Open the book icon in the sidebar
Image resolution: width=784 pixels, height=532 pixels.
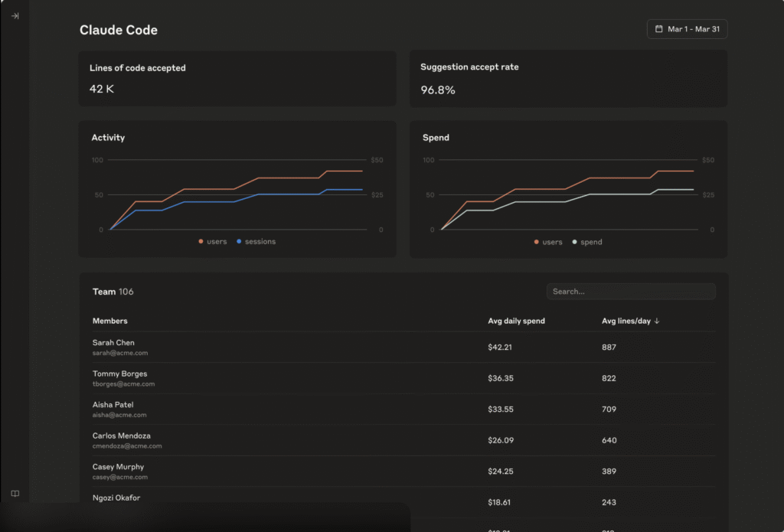pos(15,494)
